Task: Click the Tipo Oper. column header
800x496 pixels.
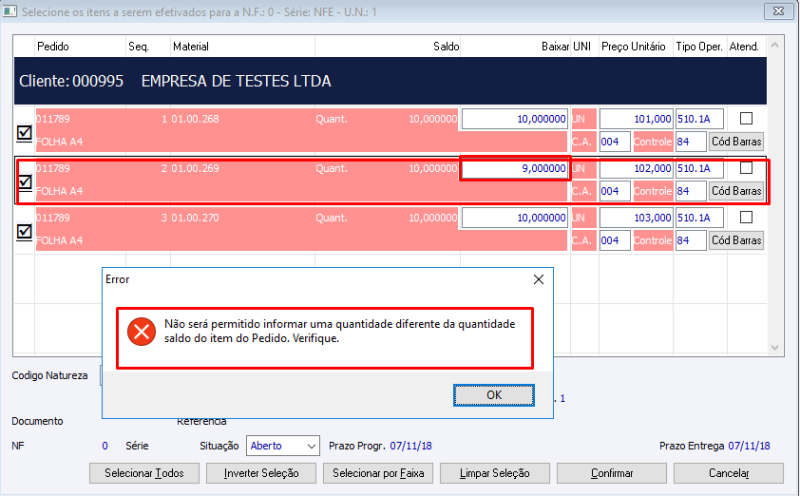Action: click(699, 46)
